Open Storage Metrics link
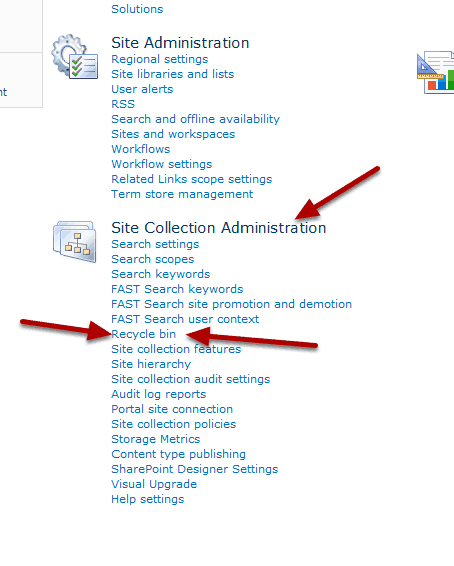 156,439
